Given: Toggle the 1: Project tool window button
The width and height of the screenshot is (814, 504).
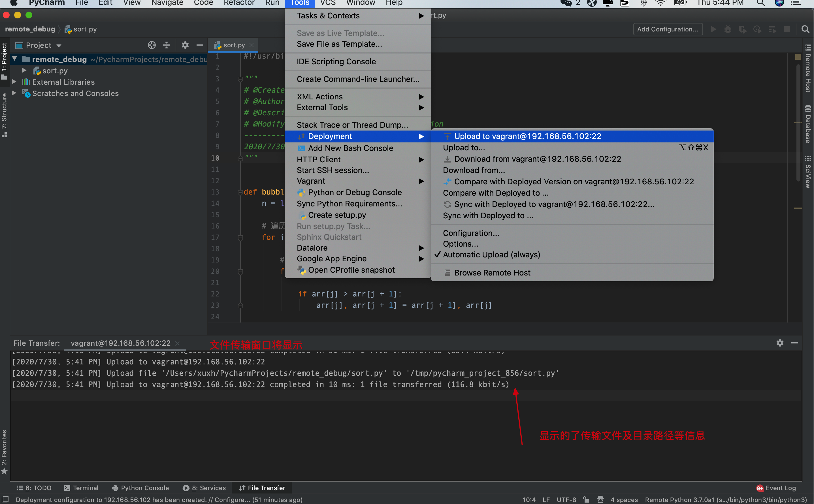Looking at the screenshot, I should point(4,61).
